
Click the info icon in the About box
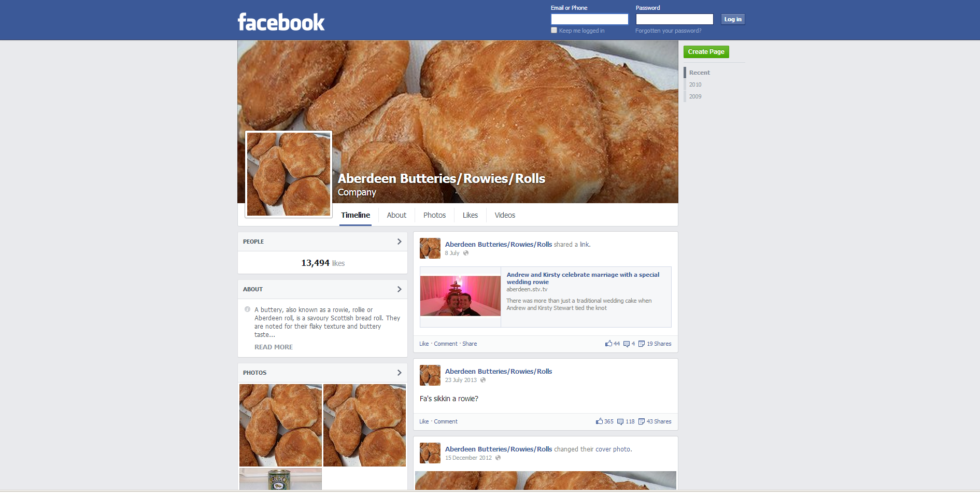tap(247, 309)
